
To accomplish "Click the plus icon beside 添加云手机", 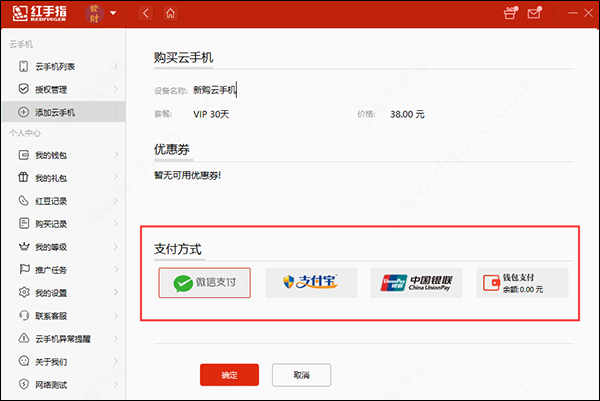I will 24,112.
